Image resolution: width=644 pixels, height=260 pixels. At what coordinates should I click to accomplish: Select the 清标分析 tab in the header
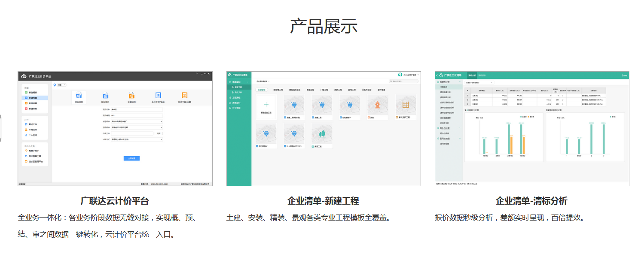tap(472, 75)
